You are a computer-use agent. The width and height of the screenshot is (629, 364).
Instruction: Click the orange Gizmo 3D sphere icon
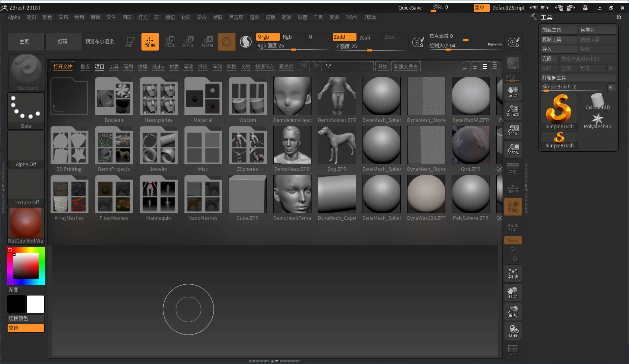click(227, 42)
